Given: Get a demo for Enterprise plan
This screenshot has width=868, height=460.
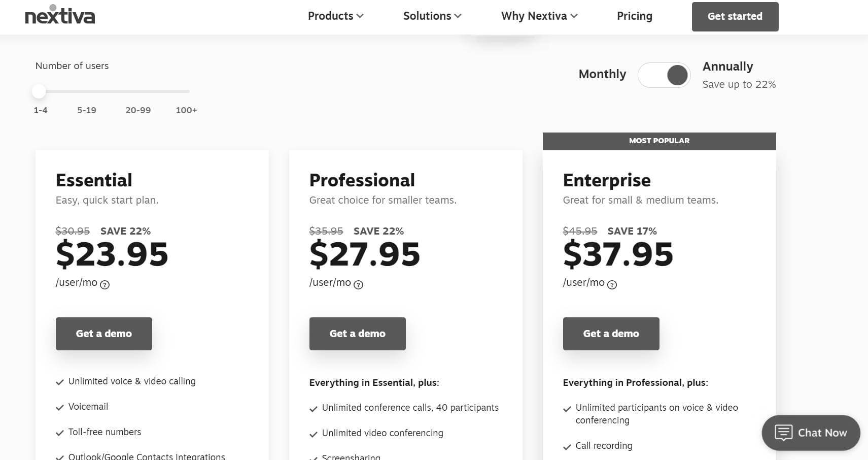Looking at the screenshot, I should pyautogui.click(x=611, y=334).
